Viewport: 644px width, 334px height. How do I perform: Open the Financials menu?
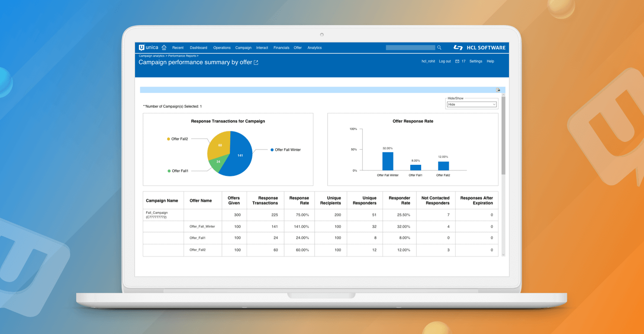[x=281, y=48]
